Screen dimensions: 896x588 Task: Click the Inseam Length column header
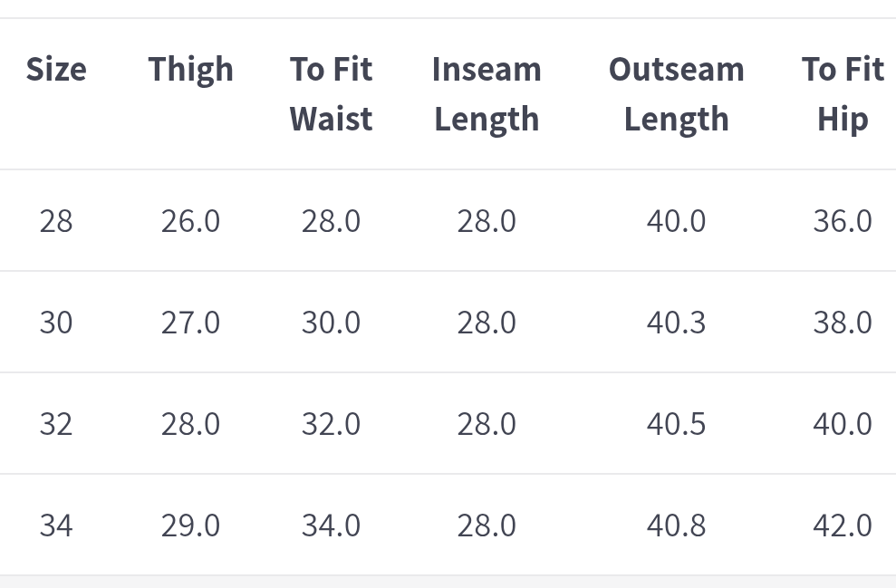pyautogui.click(x=487, y=94)
